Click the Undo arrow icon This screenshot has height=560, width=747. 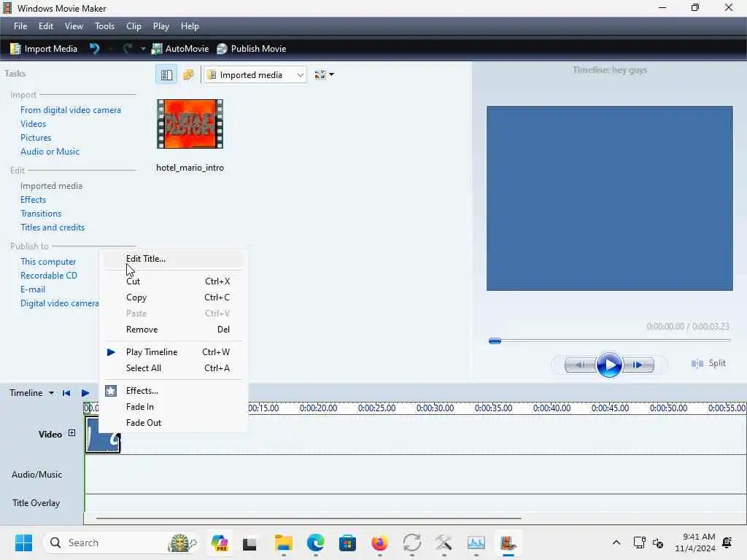coord(94,49)
